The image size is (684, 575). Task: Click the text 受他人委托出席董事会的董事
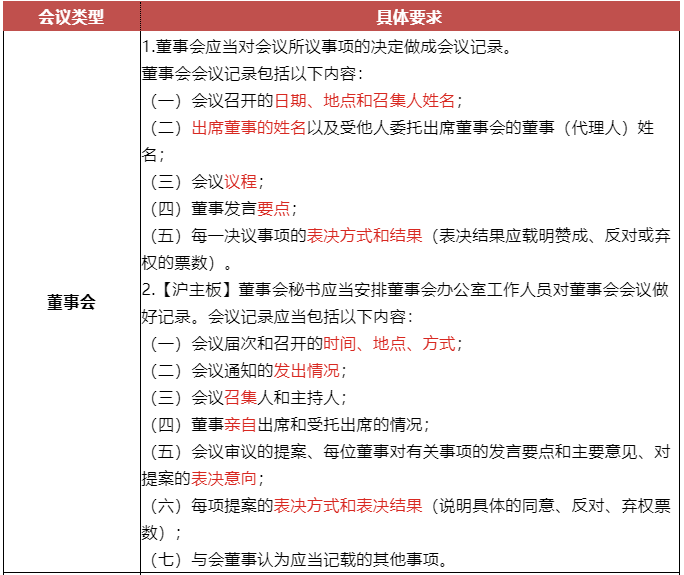coord(448,128)
